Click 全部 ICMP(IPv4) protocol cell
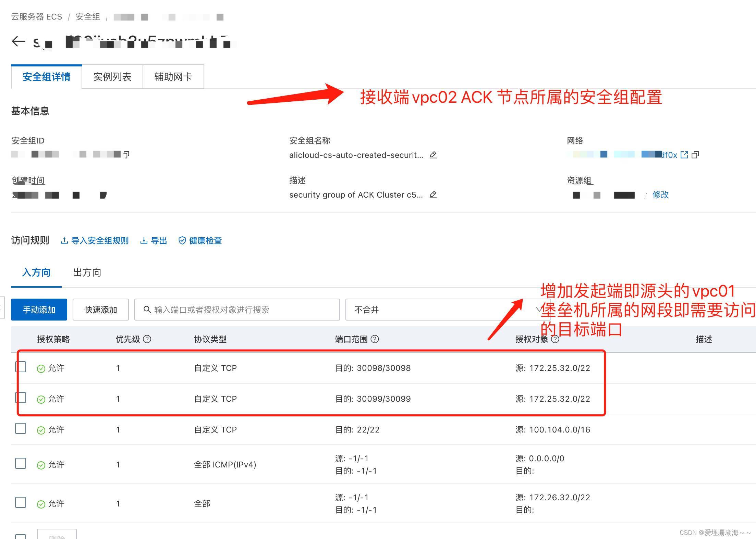The width and height of the screenshot is (756, 539). 225,465
